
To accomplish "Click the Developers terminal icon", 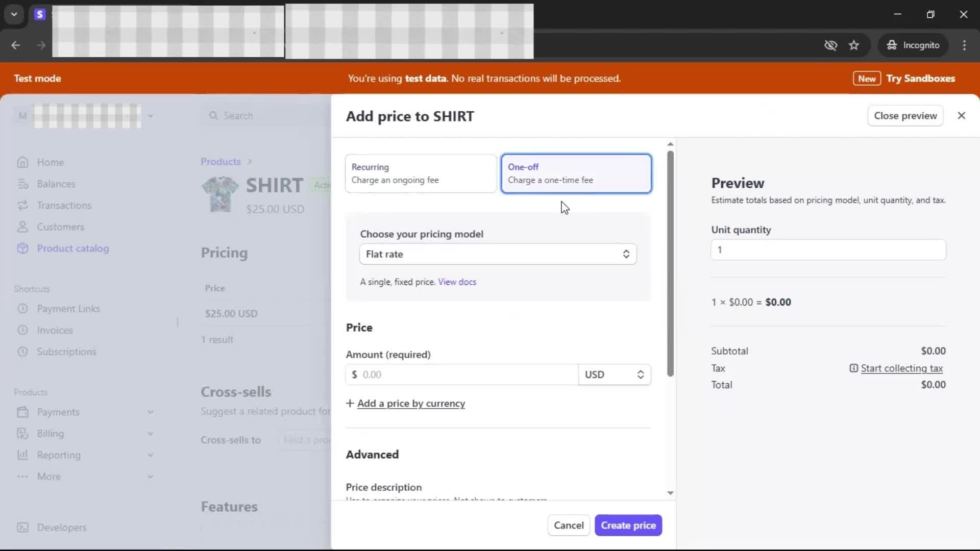I will point(22,528).
